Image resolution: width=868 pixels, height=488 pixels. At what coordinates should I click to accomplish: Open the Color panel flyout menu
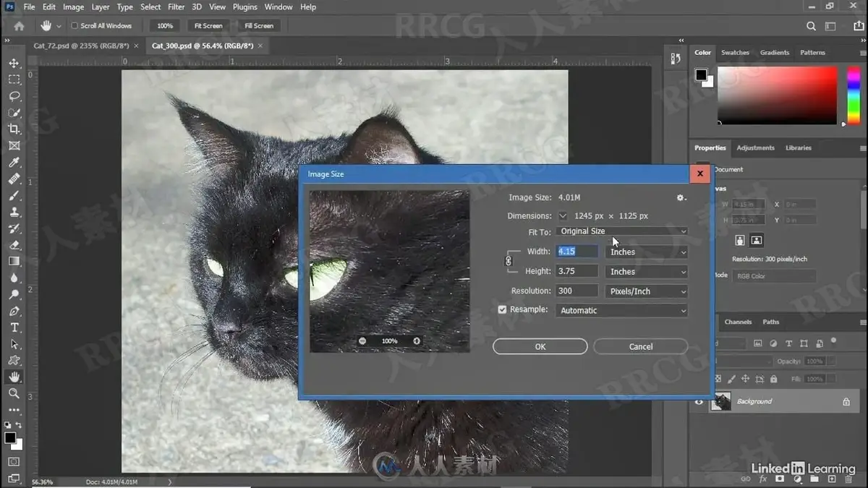(864, 53)
